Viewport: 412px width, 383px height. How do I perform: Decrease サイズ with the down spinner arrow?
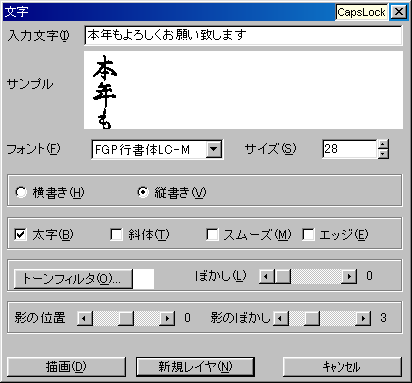coord(383,153)
